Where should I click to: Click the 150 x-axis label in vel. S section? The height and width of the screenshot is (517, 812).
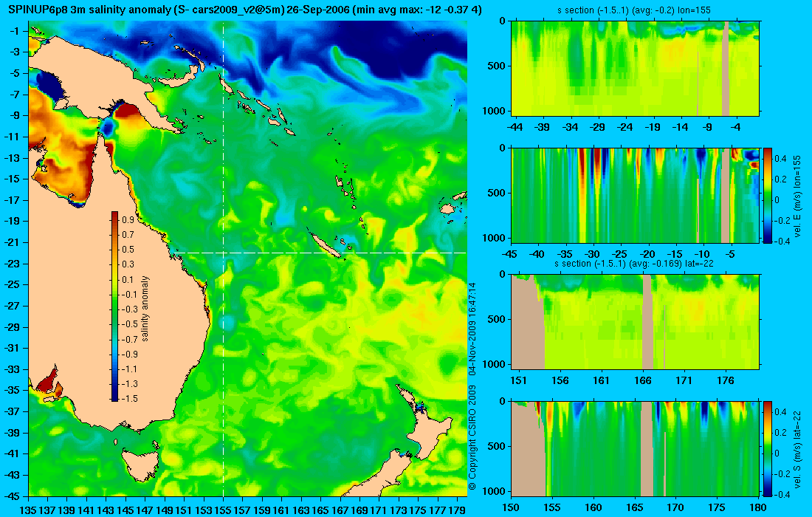click(x=511, y=507)
